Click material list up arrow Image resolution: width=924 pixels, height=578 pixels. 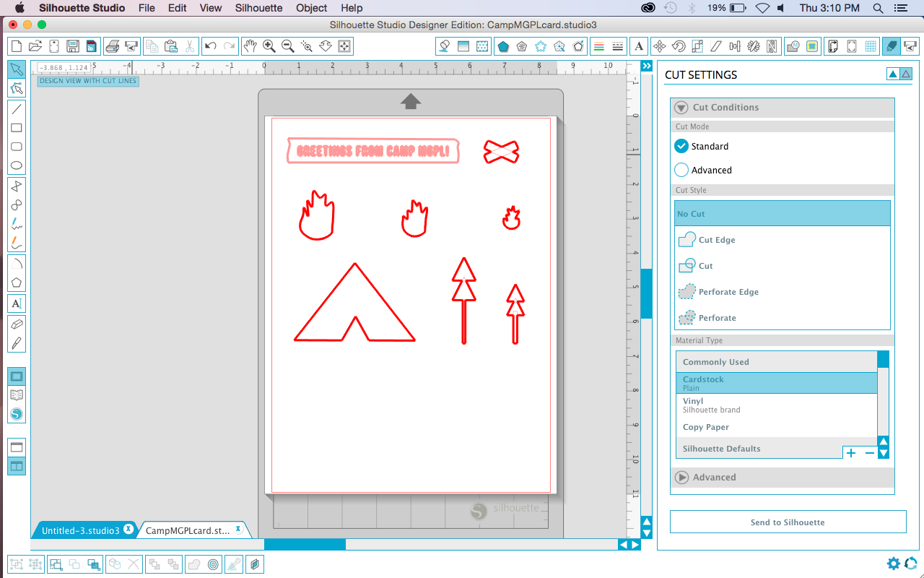tap(884, 441)
